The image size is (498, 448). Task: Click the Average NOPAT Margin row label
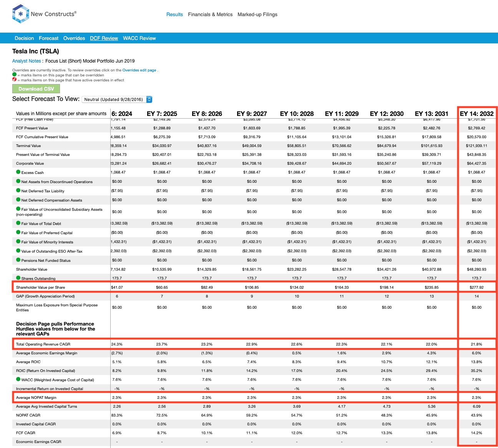click(36, 397)
